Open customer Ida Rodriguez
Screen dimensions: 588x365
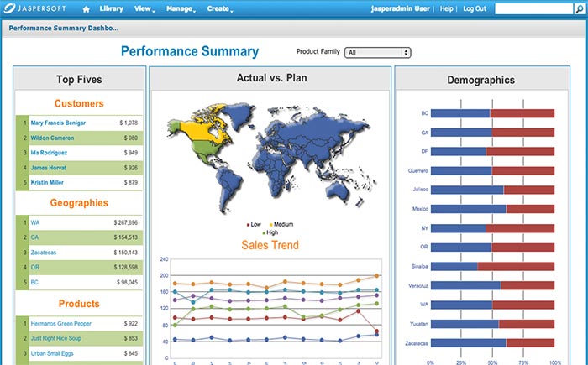[x=49, y=153]
